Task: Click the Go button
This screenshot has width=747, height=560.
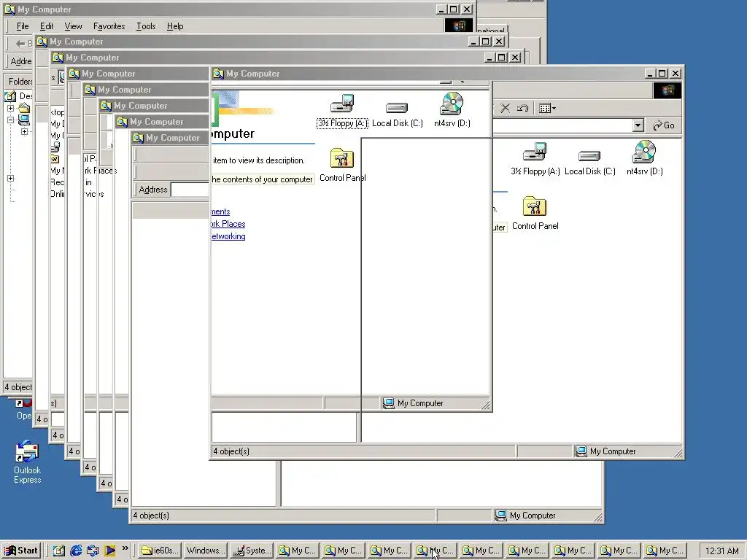Action: 664,125
